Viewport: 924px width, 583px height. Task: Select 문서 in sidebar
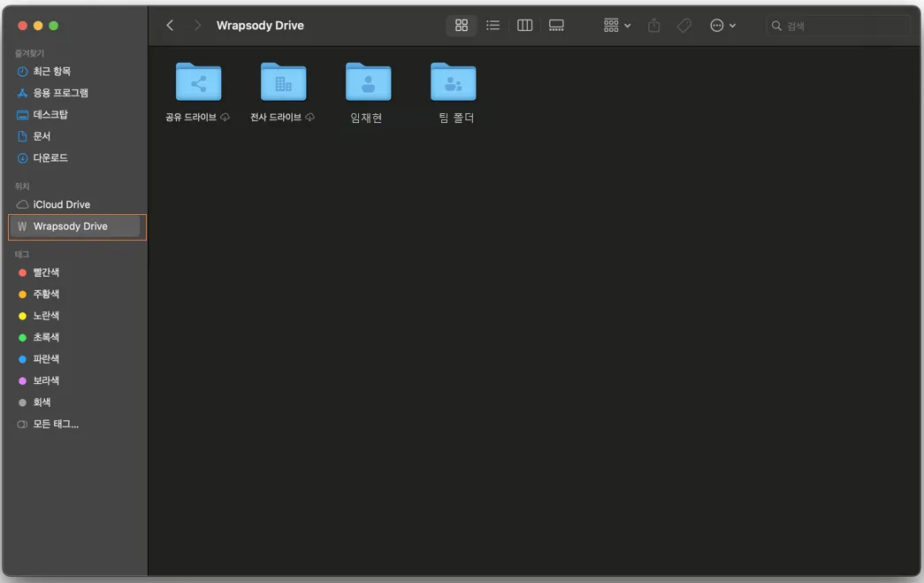coord(75,136)
